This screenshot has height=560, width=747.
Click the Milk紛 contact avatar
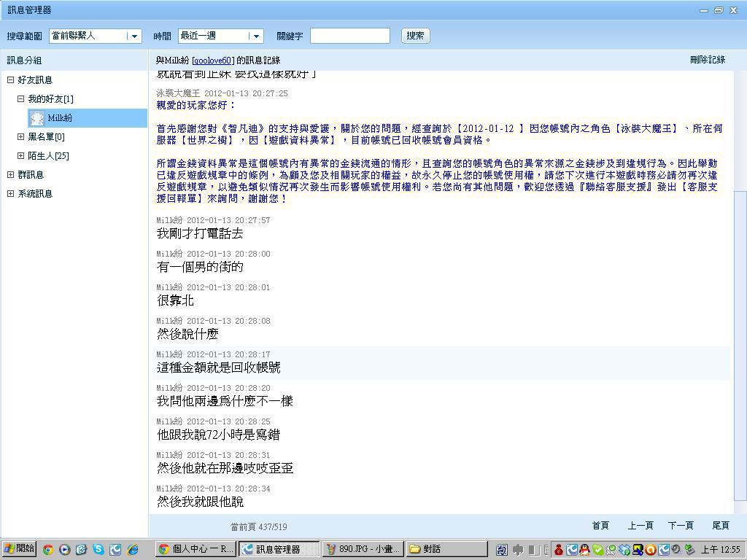[36, 118]
